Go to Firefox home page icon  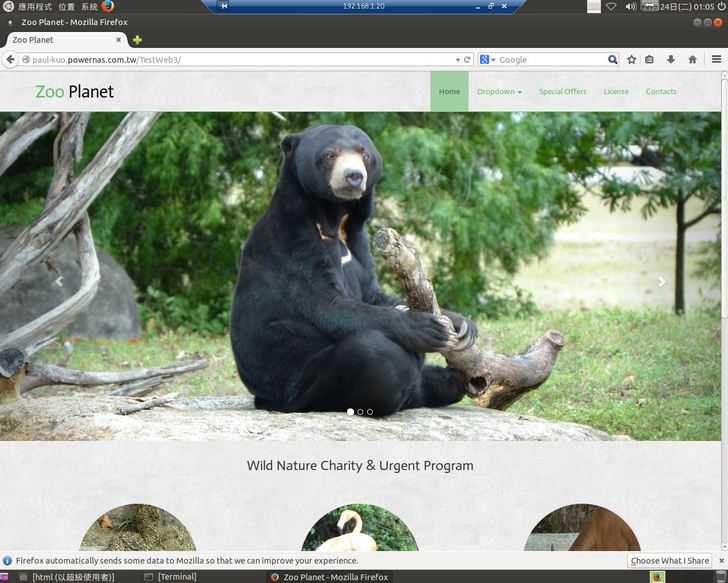(x=692, y=59)
